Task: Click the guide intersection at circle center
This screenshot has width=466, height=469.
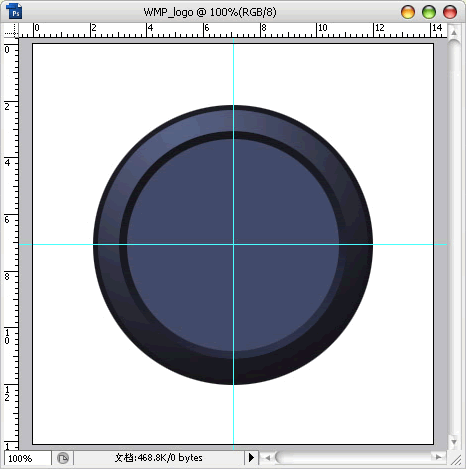Action: [x=233, y=244]
